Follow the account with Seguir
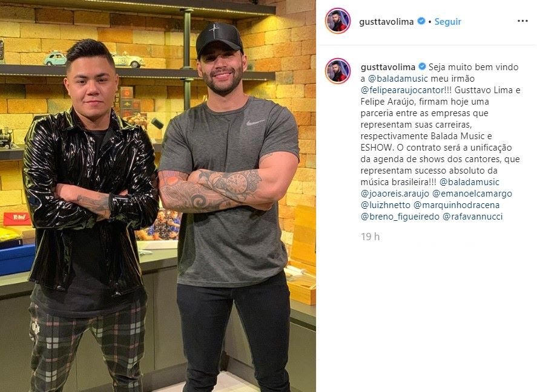Screen dimensions: 537x392 (447, 22)
